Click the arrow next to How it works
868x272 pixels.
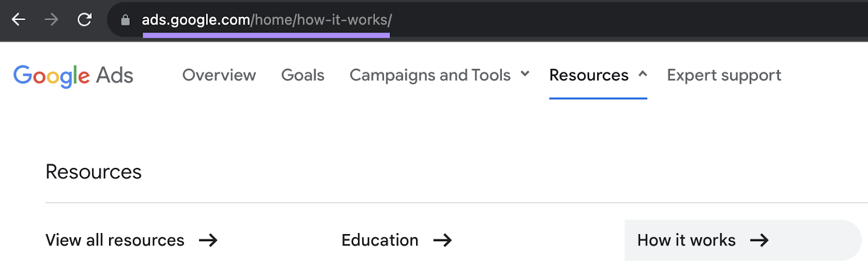(759, 240)
